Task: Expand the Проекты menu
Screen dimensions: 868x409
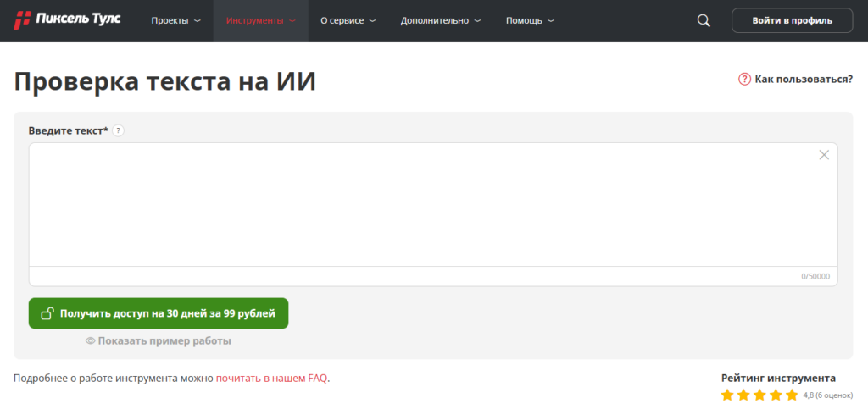Action: 175,21
